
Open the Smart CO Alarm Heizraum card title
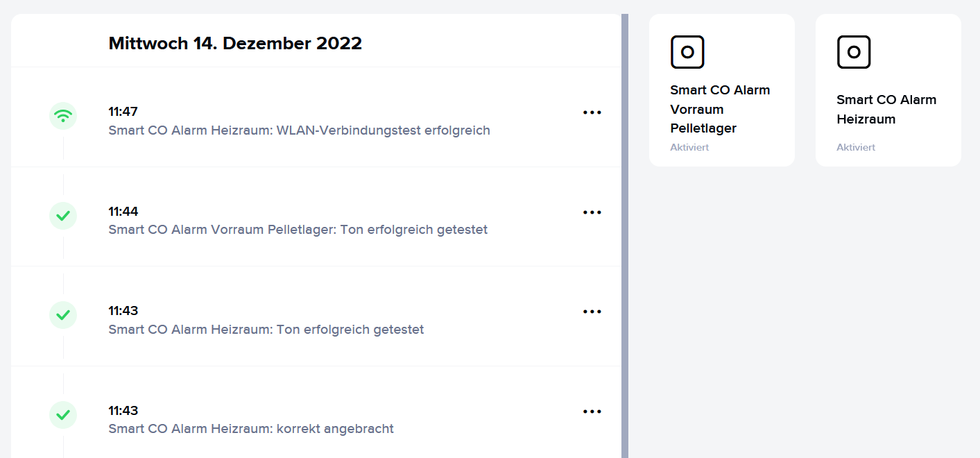[886, 109]
